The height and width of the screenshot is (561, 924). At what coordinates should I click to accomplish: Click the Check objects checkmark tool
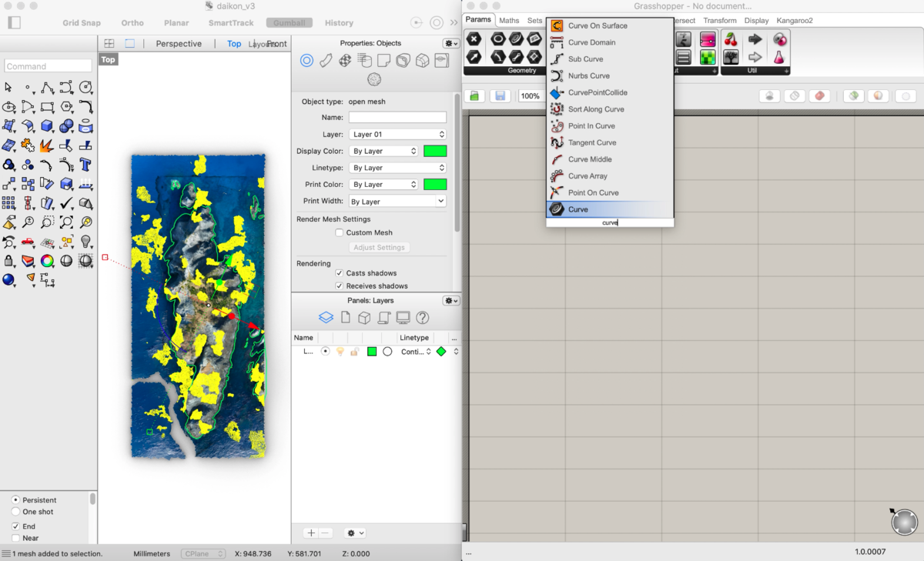pos(66,203)
